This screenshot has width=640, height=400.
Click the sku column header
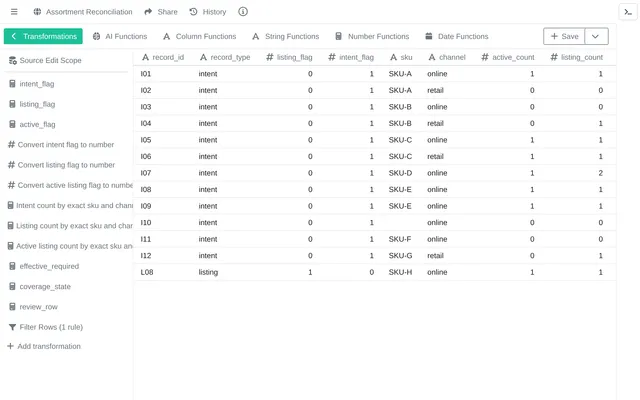tap(401, 57)
